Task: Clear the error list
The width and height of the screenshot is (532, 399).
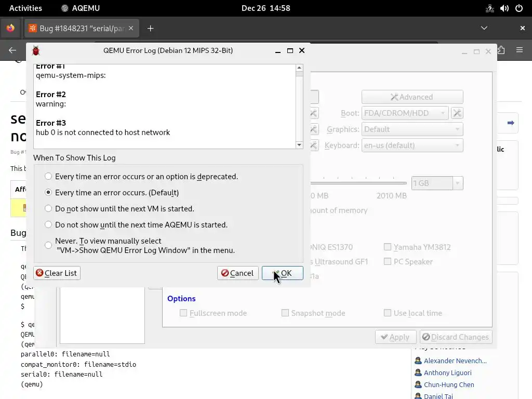Action: click(57, 273)
